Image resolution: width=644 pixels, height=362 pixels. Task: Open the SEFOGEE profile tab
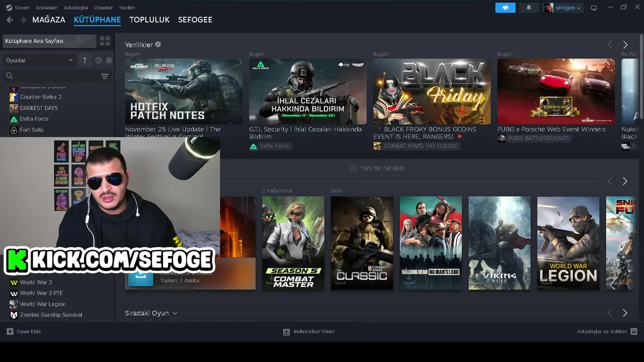195,20
